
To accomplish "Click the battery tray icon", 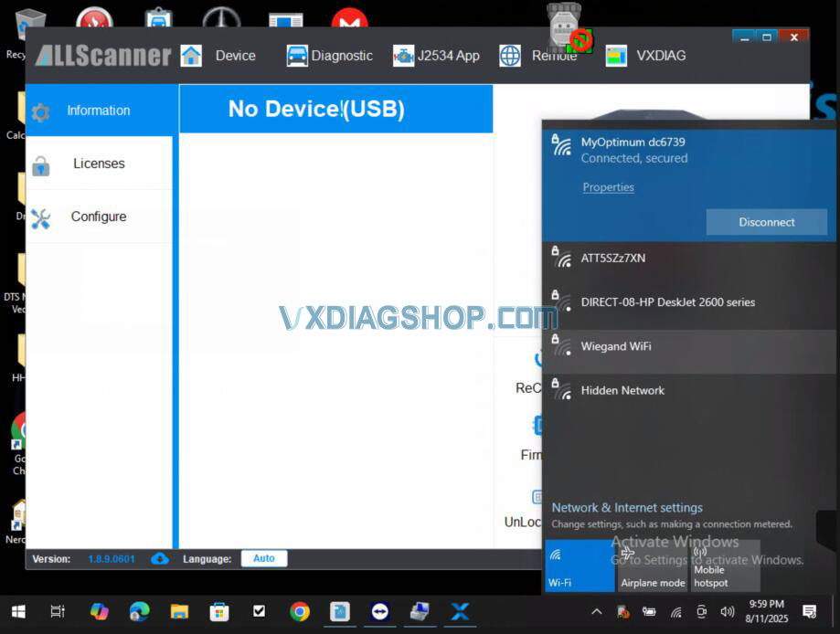I will [649, 611].
